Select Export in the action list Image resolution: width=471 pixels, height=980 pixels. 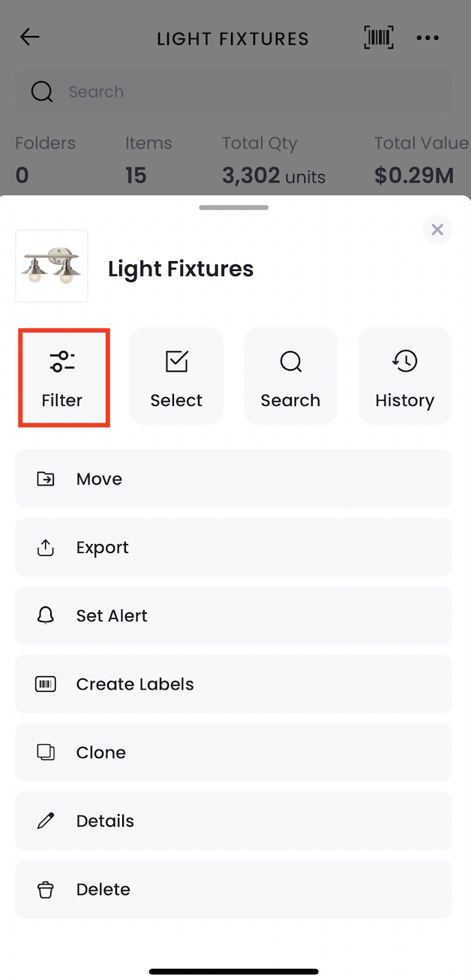(x=233, y=548)
